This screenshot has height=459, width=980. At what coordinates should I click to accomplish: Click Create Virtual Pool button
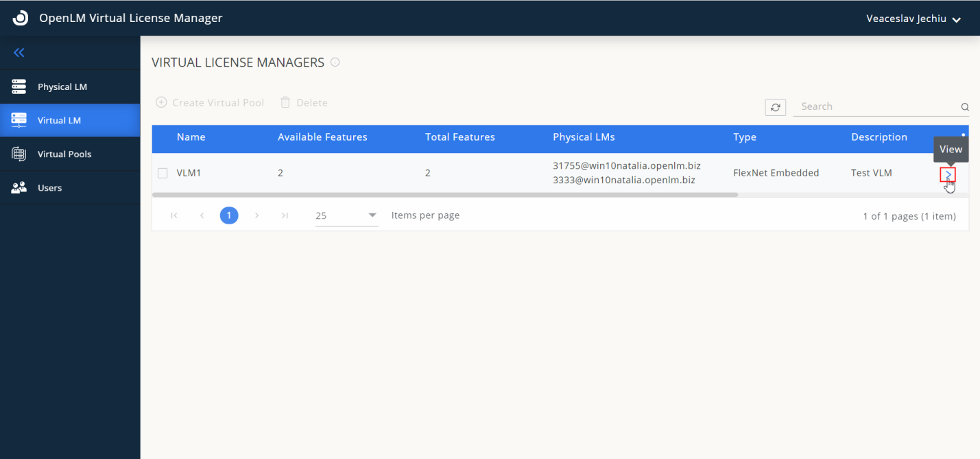tap(210, 102)
